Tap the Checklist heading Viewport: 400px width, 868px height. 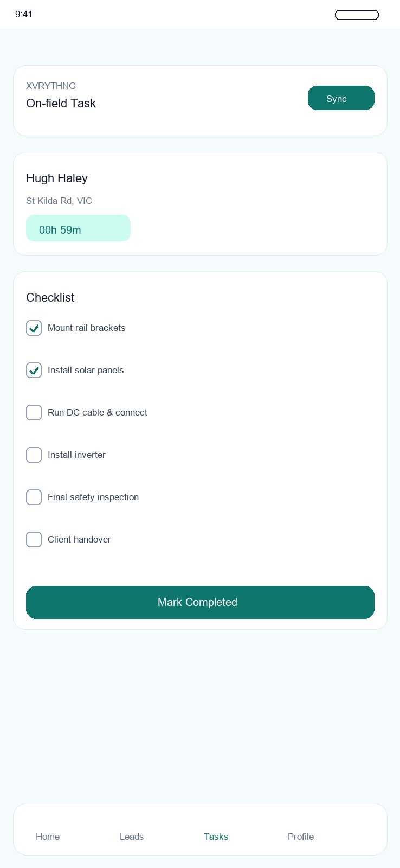(50, 297)
